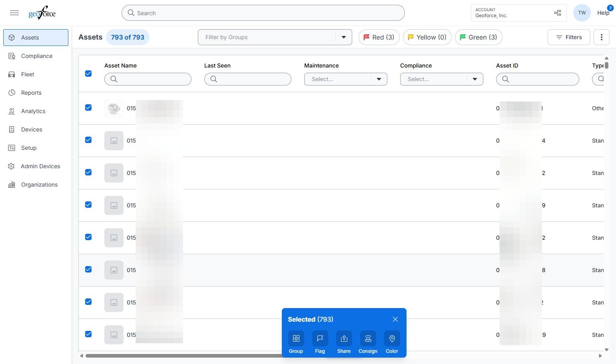Open the vertical three-dot options menu
Image resolution: width=616 pixels, height=364 pixels.
click(x=602, y=37)
